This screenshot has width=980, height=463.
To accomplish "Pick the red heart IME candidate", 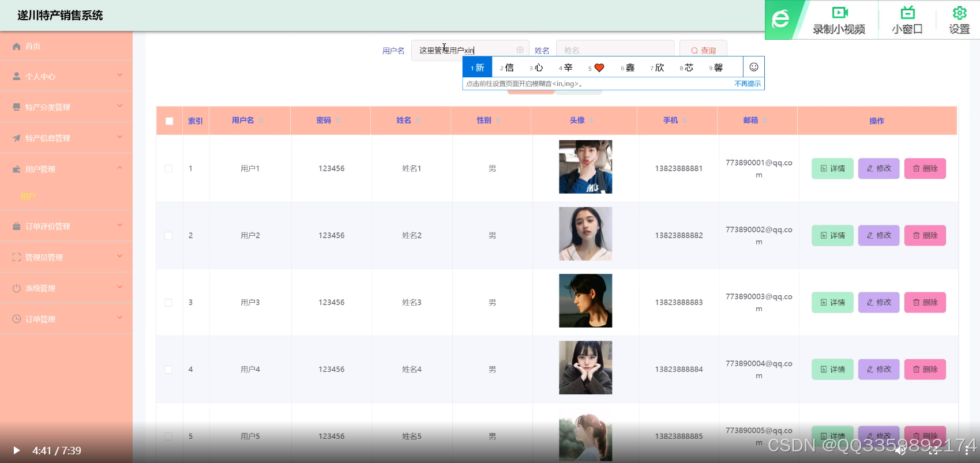I will click(599, 67).
